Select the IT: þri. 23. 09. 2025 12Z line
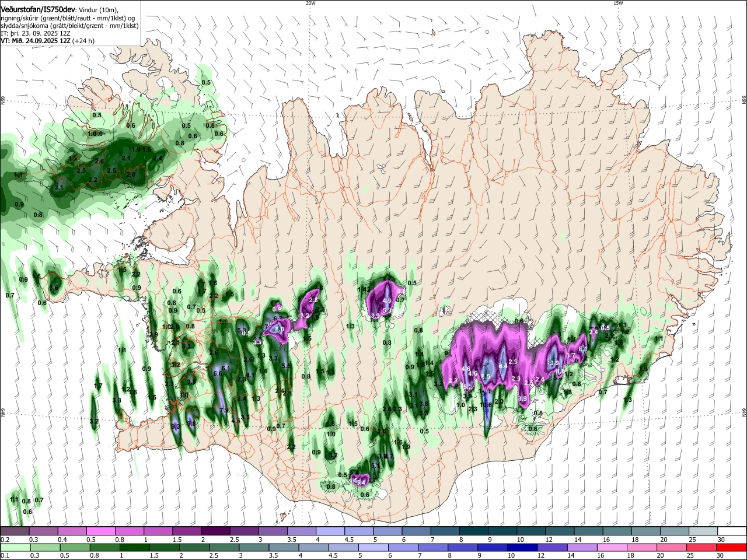 click(x=36, y=33)
